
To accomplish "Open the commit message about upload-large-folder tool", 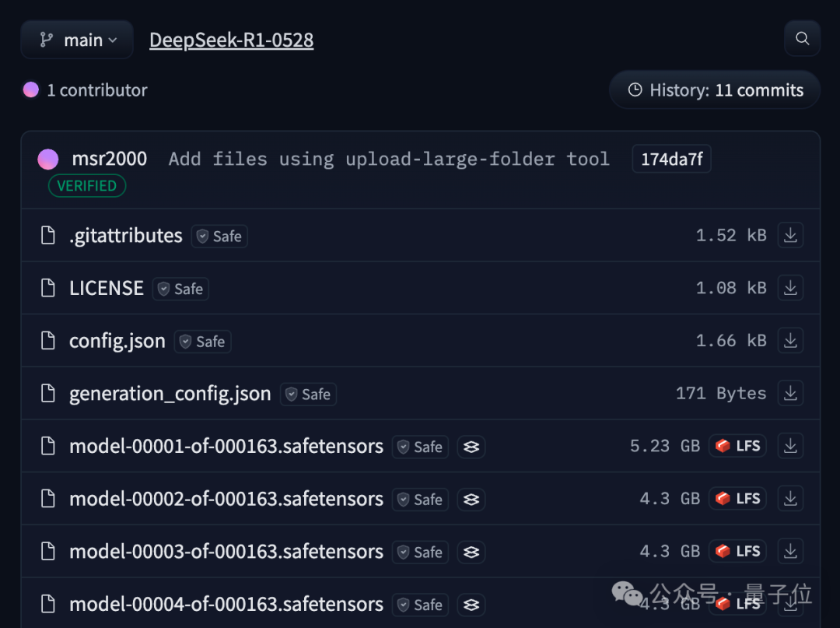I will click(x=390, y=159).
